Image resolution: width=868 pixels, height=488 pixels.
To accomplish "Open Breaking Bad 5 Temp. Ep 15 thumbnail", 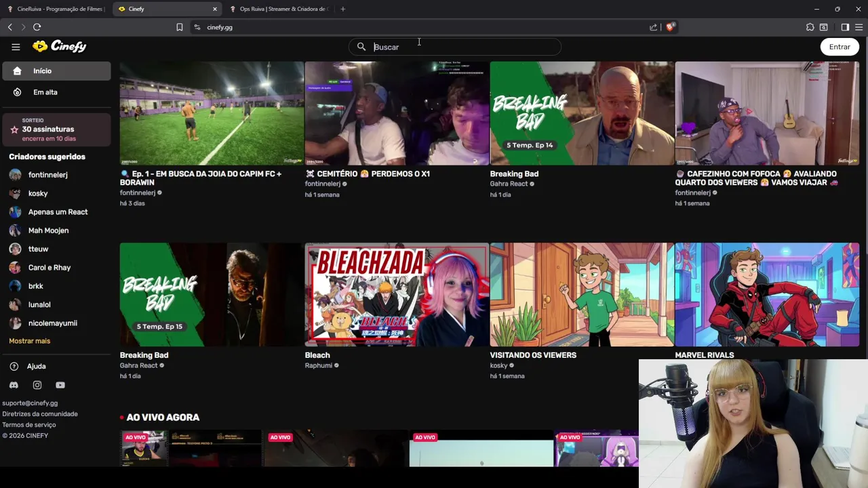I will [x=212, y=294].
